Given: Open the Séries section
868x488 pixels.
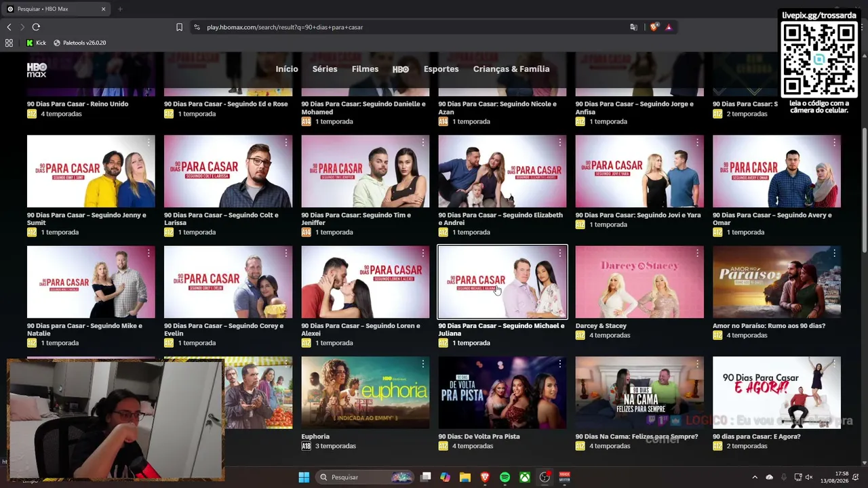Looking at the screenshot, I should point(325,69).
